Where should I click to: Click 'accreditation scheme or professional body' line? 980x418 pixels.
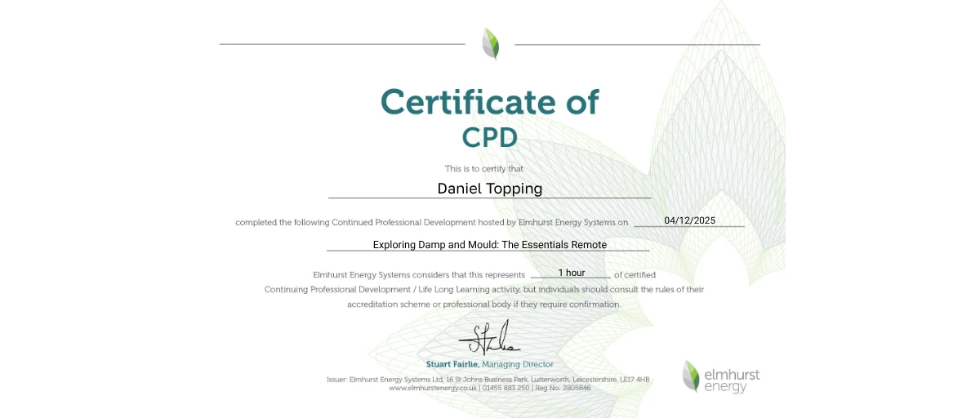click(x=484, y=305)
